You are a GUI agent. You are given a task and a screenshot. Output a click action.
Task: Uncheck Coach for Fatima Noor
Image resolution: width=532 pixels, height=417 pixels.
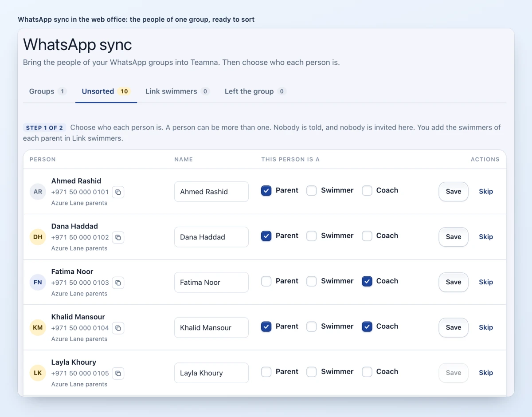367,281
